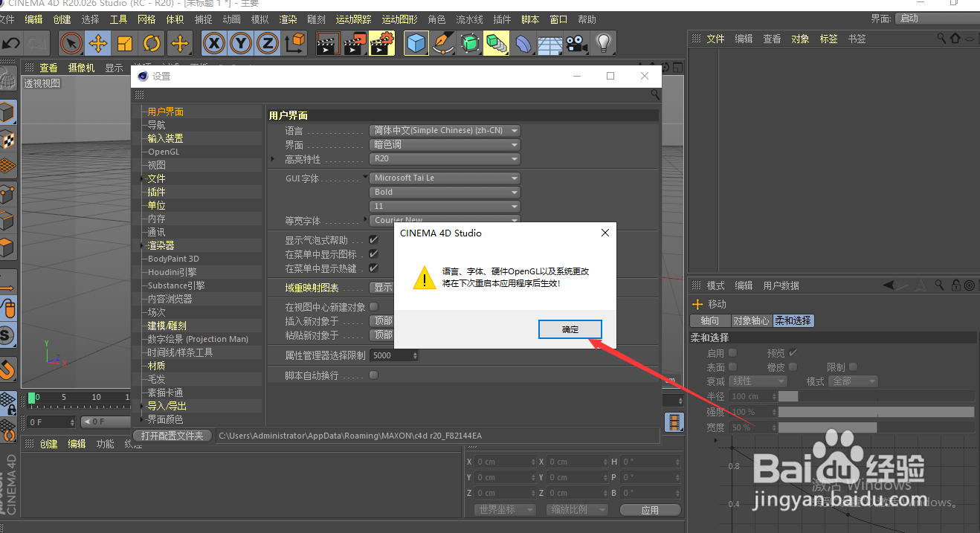
Task: Click the undo arrow icon in toolbar
Action: pos(12,44)
